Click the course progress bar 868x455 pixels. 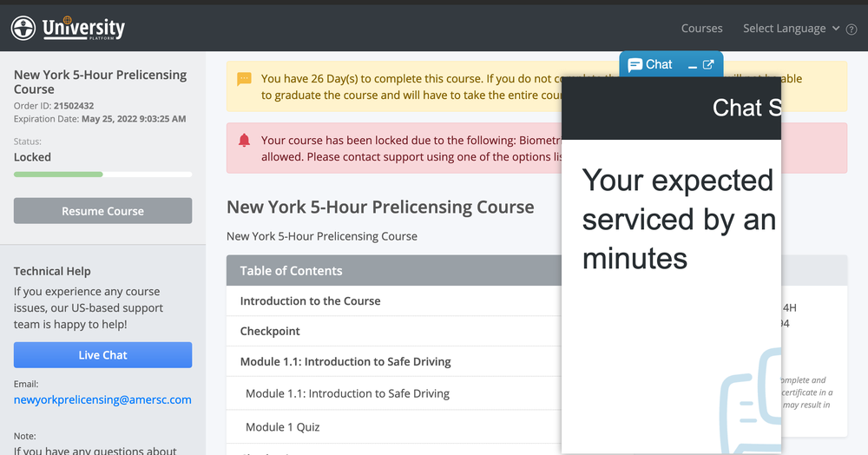(x=103, y=175)
